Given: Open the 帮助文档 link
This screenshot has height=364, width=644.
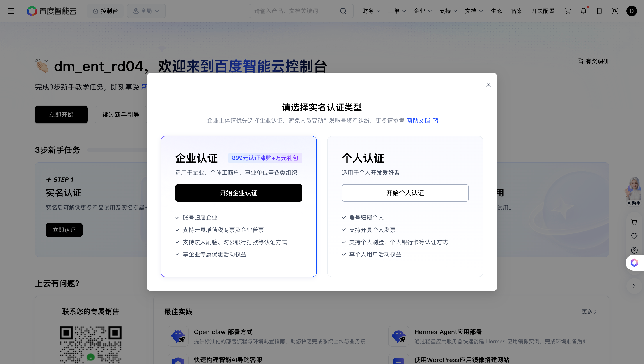Looking at the screenshot, I should tap(418, 121).
